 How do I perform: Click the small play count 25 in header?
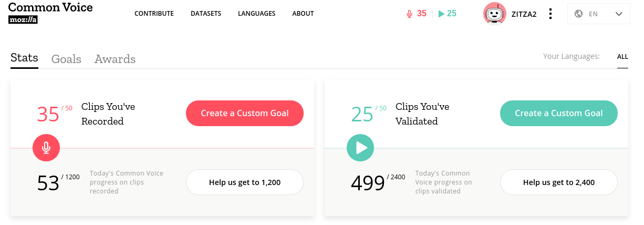point(447,14)
